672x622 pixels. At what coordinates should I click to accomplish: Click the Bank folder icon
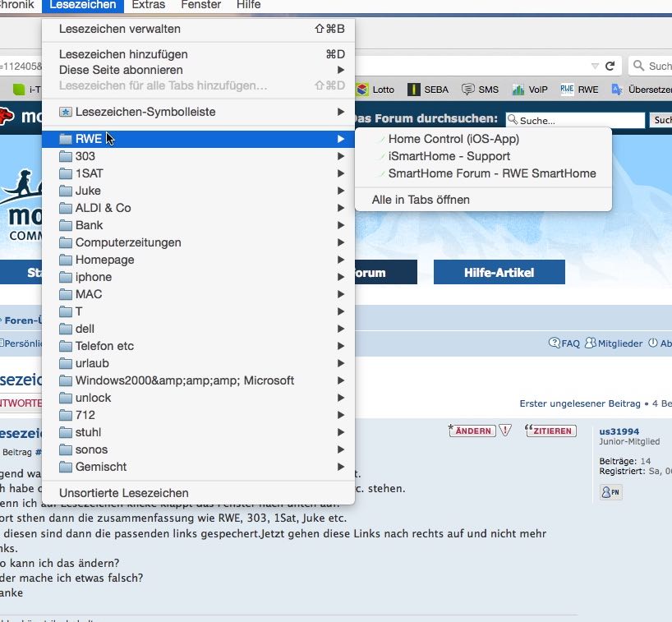66,225
